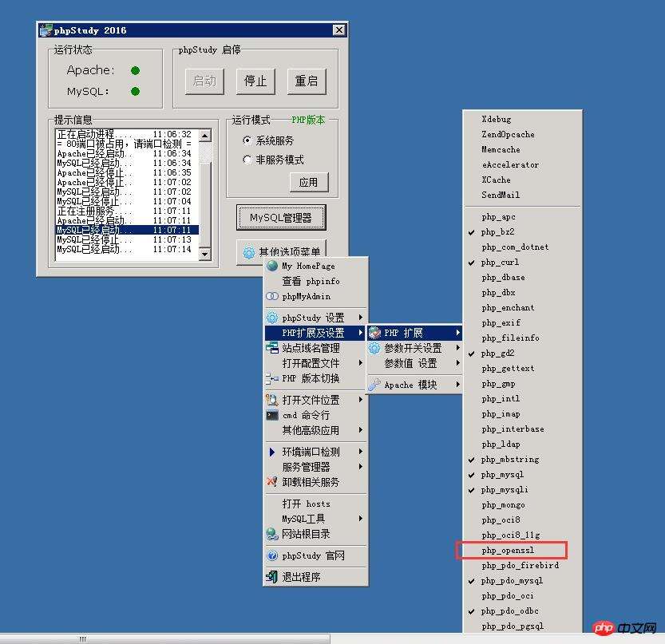This screenshot has height=644, width=665.
Task: Select Xdebug in the extensions list
Action: (x=496, y=119)
